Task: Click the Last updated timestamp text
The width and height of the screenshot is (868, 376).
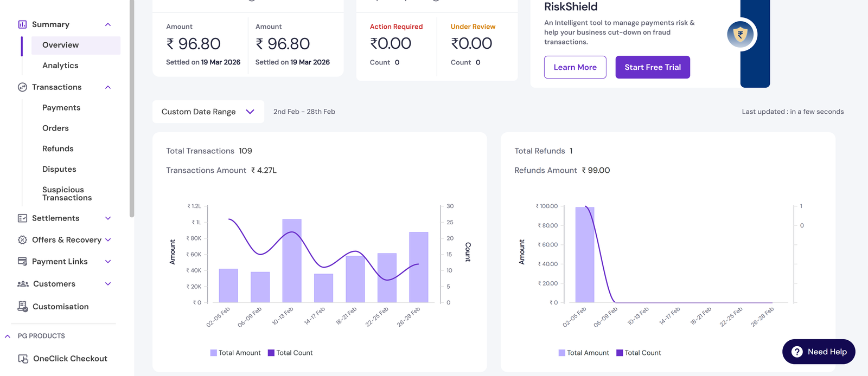Action: click(x=793, y=112)
